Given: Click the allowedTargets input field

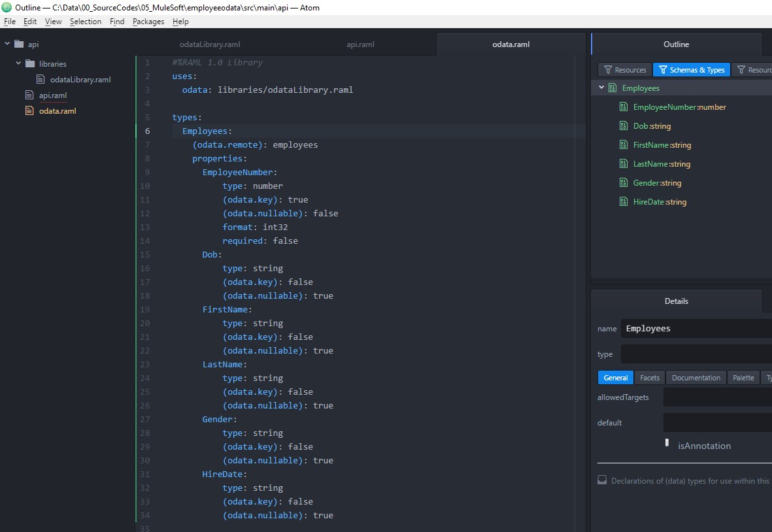Looking at the screenshot, I should [717, 397].
